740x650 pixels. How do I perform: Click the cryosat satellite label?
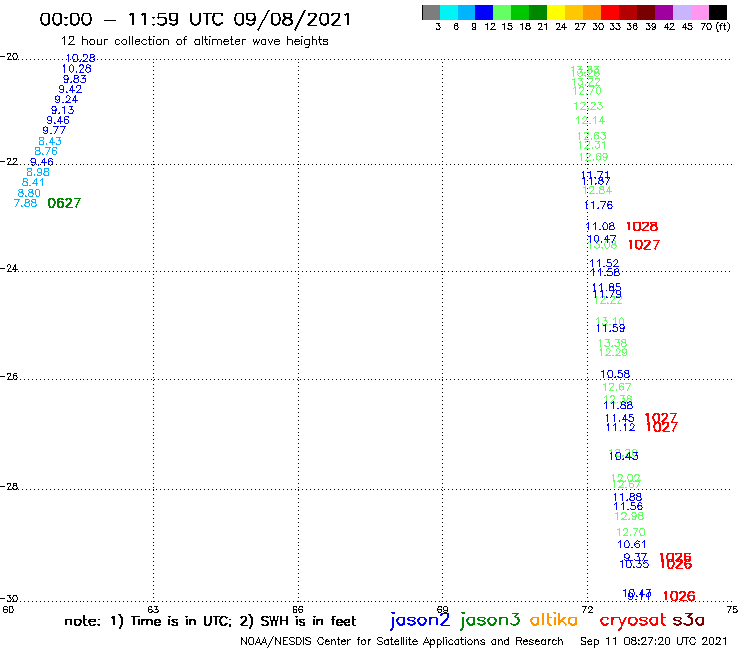coord(632,620)
